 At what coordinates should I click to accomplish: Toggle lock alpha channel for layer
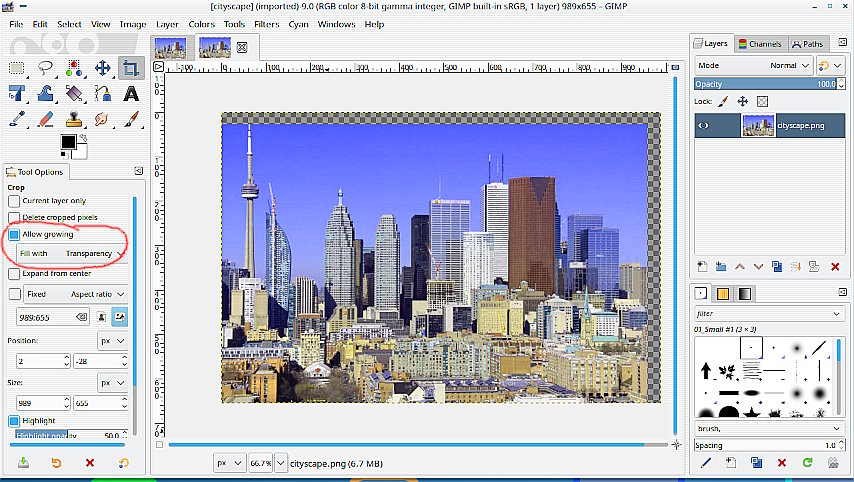pos(762,101)
